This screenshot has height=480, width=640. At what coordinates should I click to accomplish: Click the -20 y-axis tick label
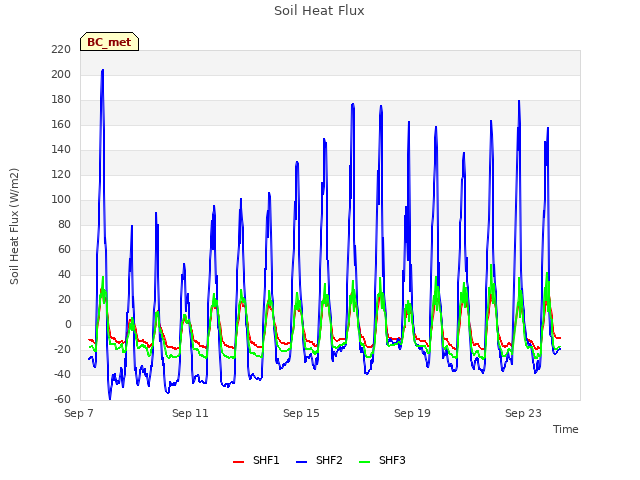(62, 350)
